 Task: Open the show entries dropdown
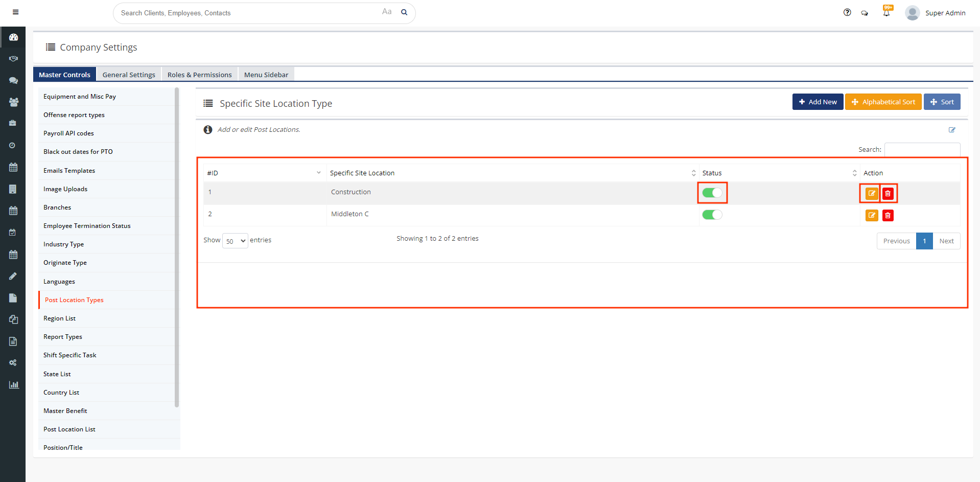pyautogui.click(x=235, y=241)
